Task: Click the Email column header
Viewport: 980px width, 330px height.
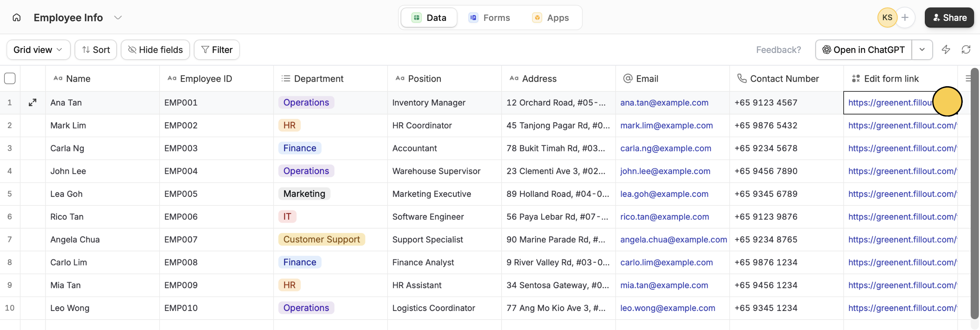Action: click(x=647, y=78)
